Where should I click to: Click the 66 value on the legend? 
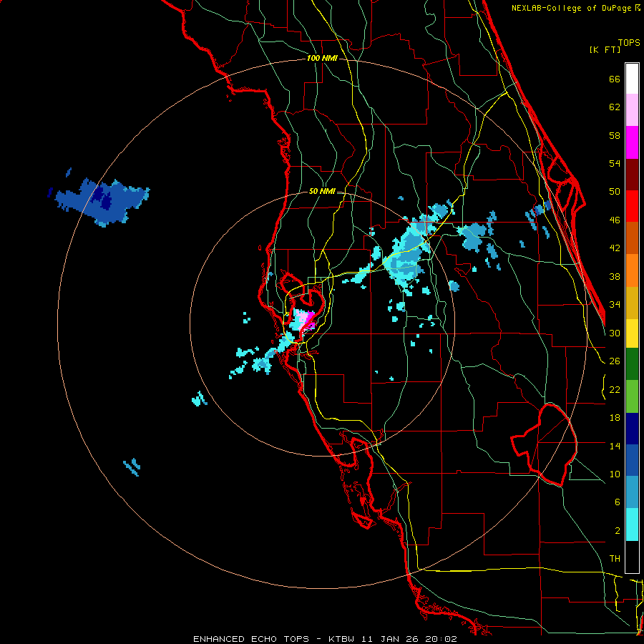(615, 79)
